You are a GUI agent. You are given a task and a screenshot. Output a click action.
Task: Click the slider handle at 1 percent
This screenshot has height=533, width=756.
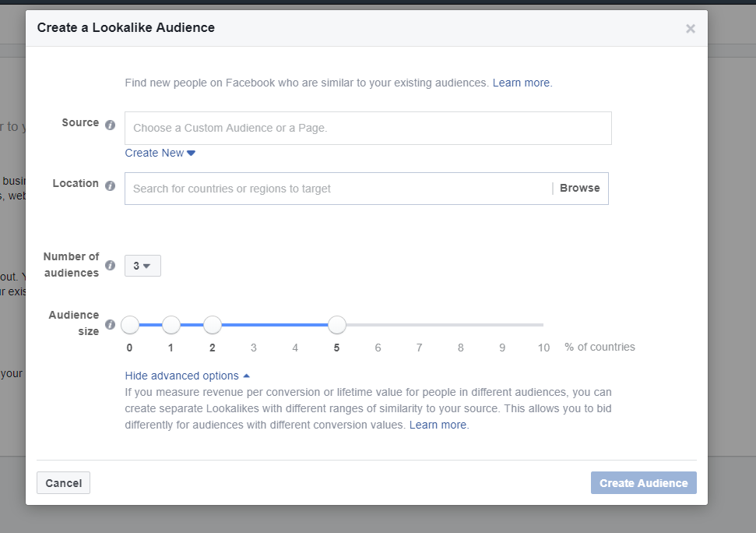(x=171, y=325)
